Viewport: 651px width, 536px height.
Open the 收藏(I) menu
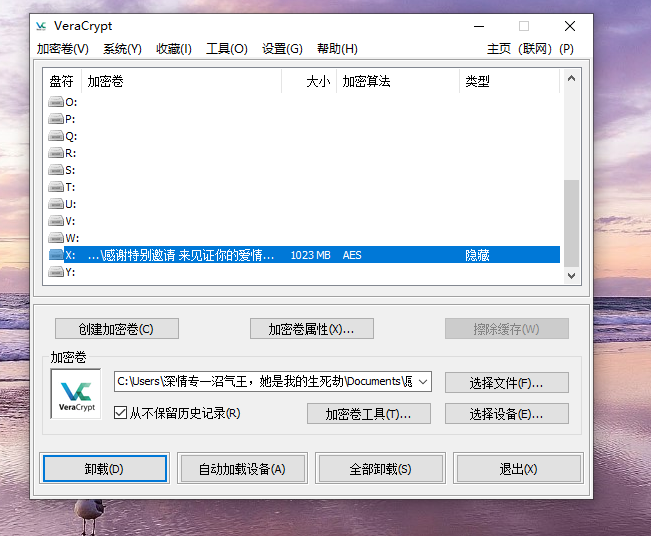174,49
